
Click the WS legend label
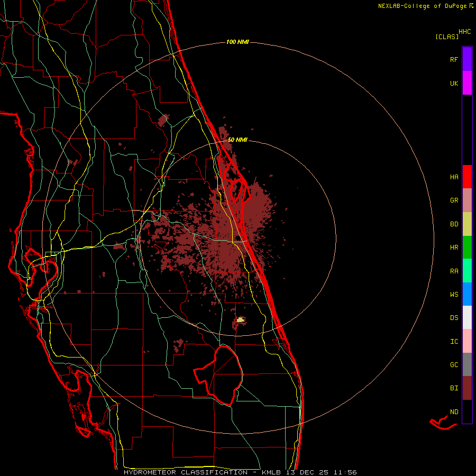(454, 295)
